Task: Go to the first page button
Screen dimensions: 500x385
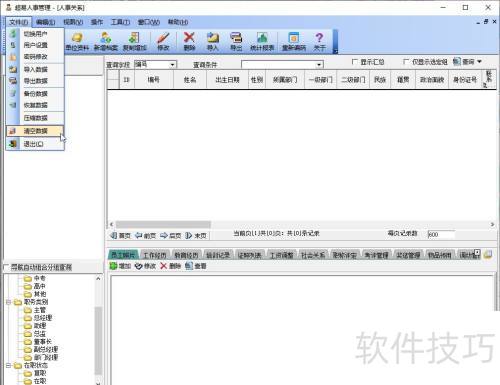Action: [x=120, y=235]
